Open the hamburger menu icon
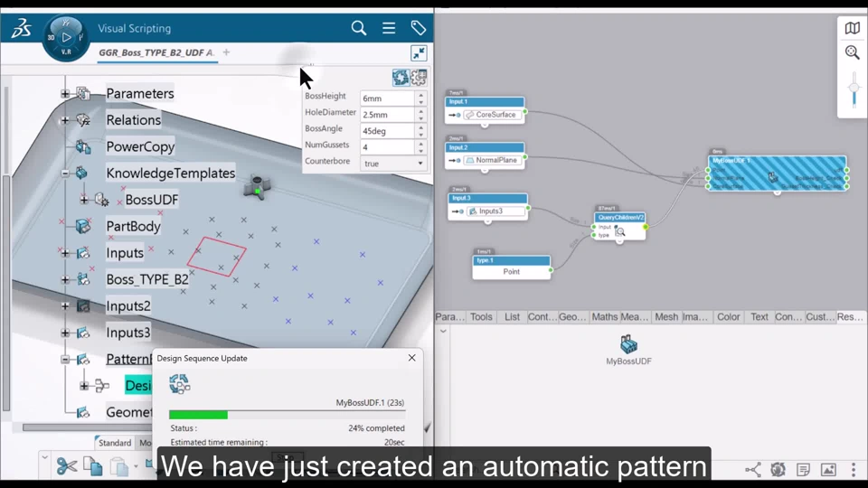This screenshot has height=488, width=868. tap(389, 28)
